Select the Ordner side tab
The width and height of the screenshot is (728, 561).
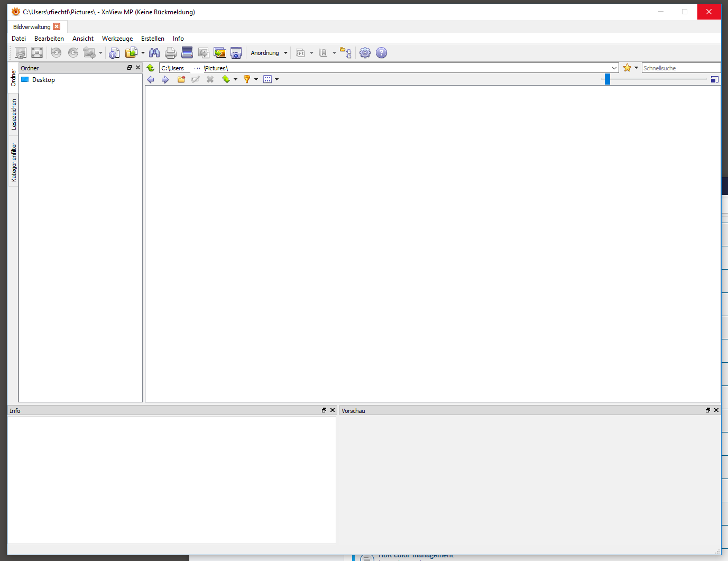[x=13, y=78]
